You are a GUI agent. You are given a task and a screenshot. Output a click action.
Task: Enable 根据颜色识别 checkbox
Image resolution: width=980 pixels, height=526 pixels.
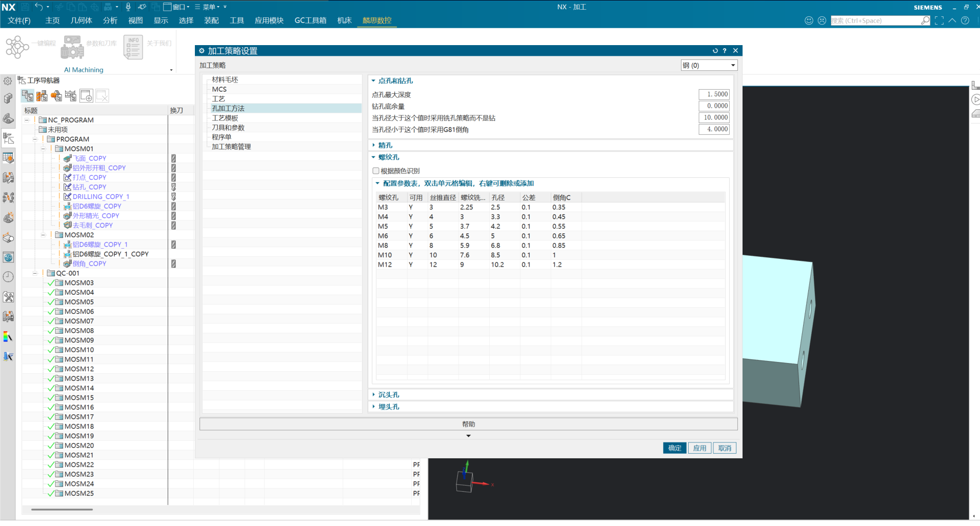coord(376,171)
